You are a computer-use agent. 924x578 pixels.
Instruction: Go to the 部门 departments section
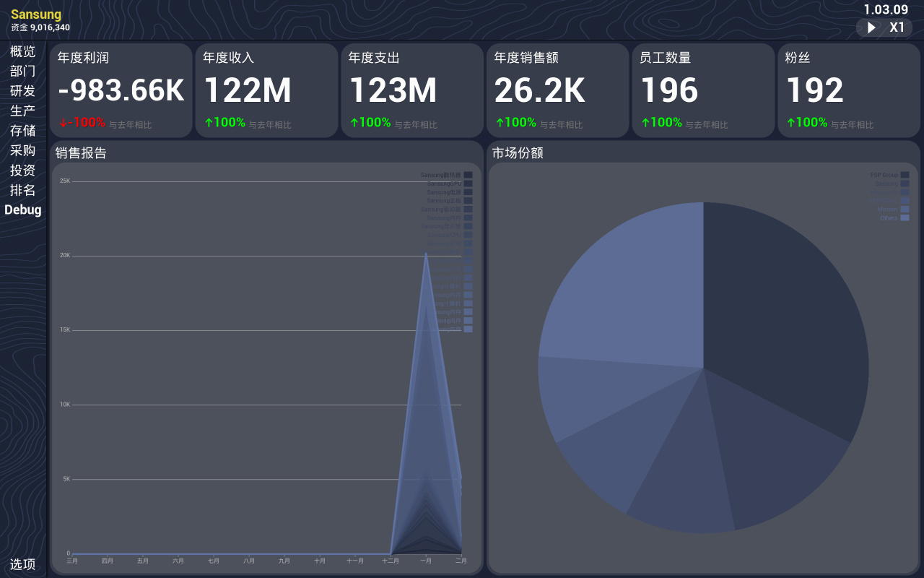click(22, 71)
